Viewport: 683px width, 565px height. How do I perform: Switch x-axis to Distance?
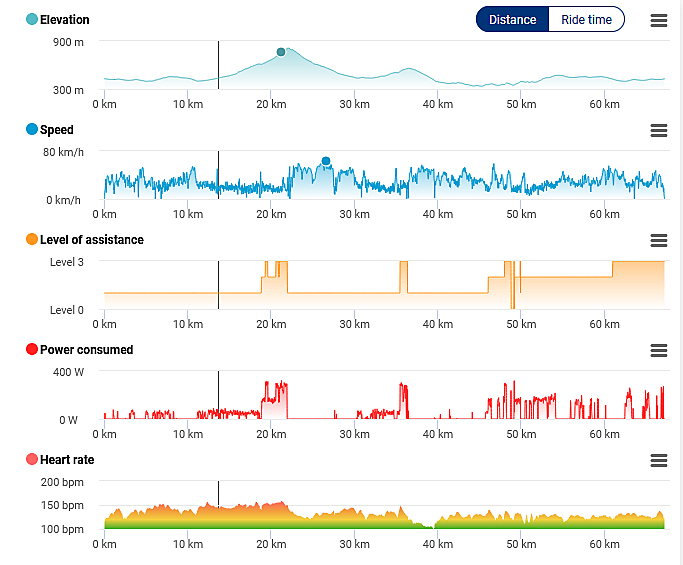click(x=512, y=20)
